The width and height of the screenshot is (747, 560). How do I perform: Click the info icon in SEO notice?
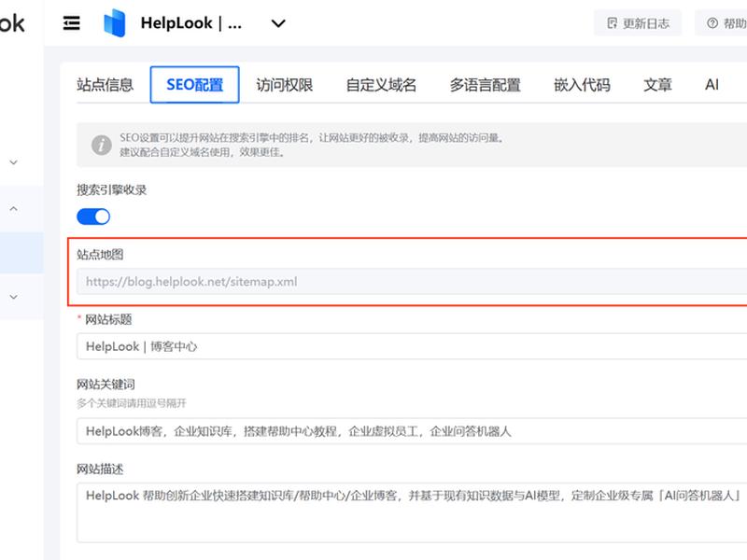pos(102,145)
